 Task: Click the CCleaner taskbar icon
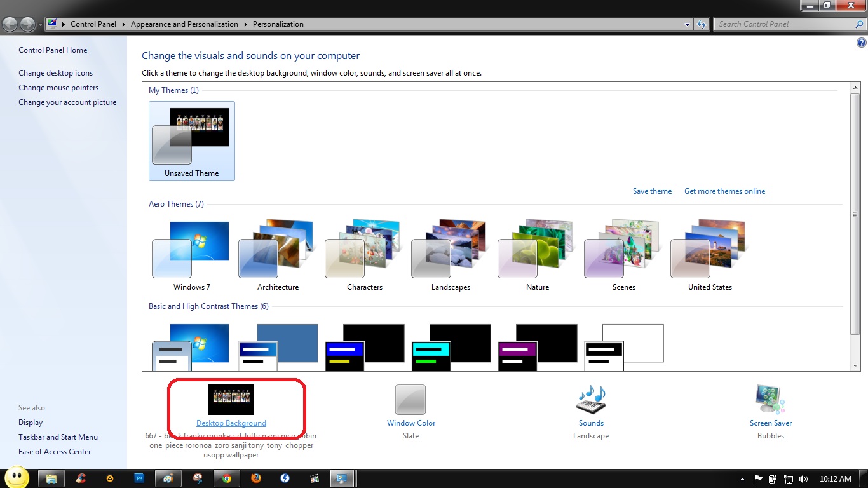pos(81,478)
